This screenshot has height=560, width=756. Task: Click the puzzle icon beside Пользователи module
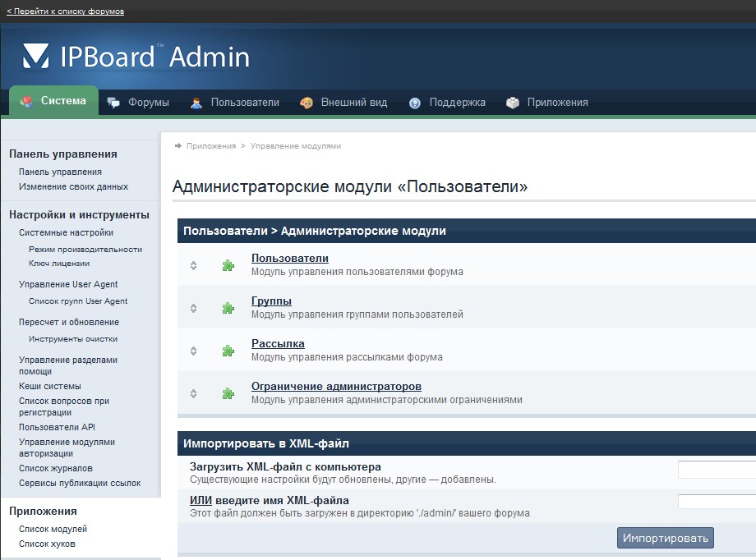pyautogui.click(x=228, y=265)
